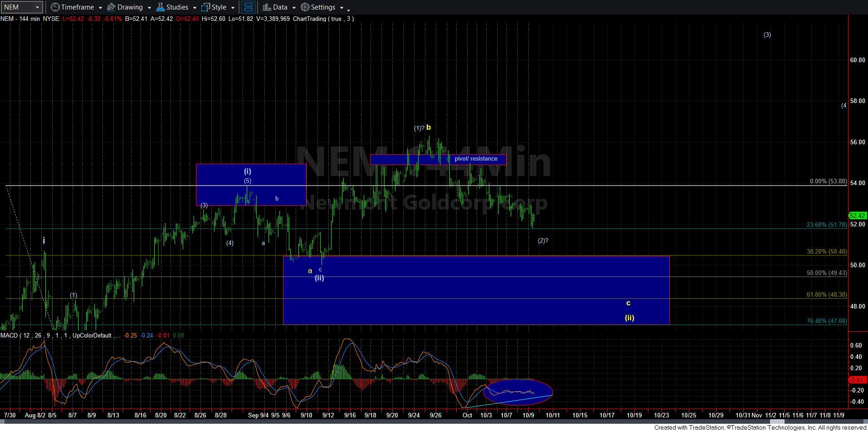Open the Style menu
This screenshot has height=431, width=868.
[218, 7]
